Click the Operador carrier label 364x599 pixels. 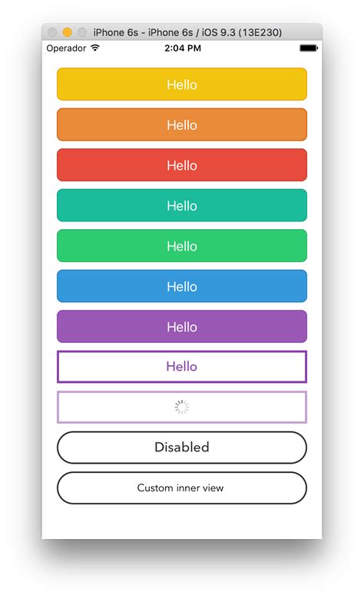coord(66,48)
